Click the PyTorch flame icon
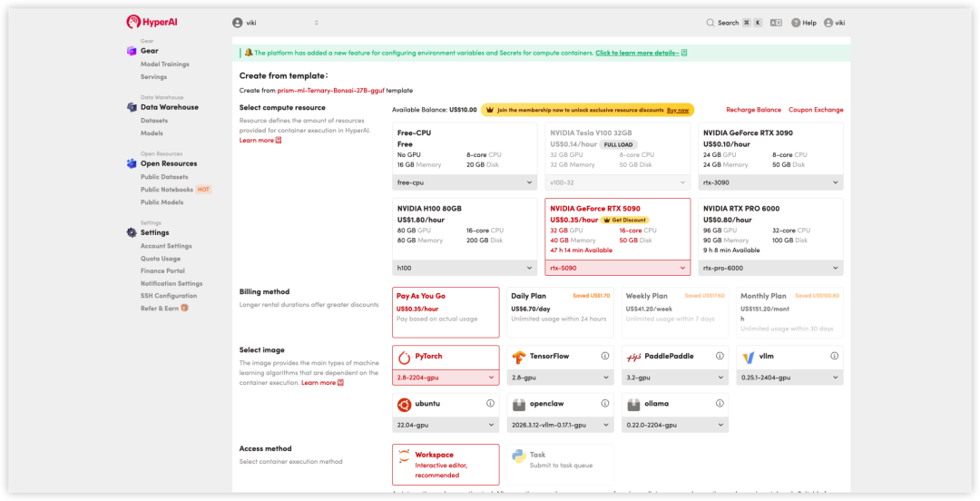 tap(405, 357)
